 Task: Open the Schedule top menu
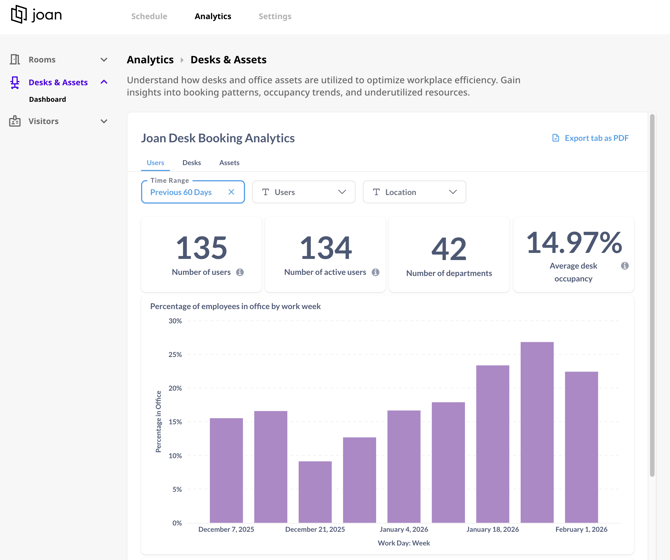(149, 16)
